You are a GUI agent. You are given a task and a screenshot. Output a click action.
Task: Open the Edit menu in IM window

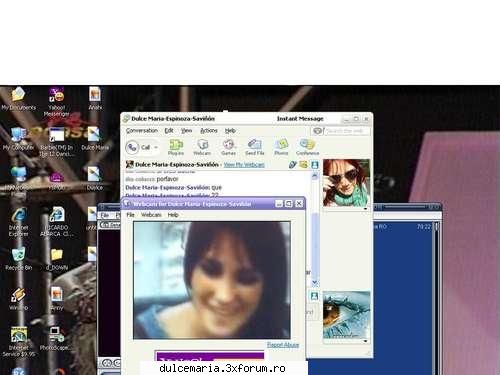[169, 131]
